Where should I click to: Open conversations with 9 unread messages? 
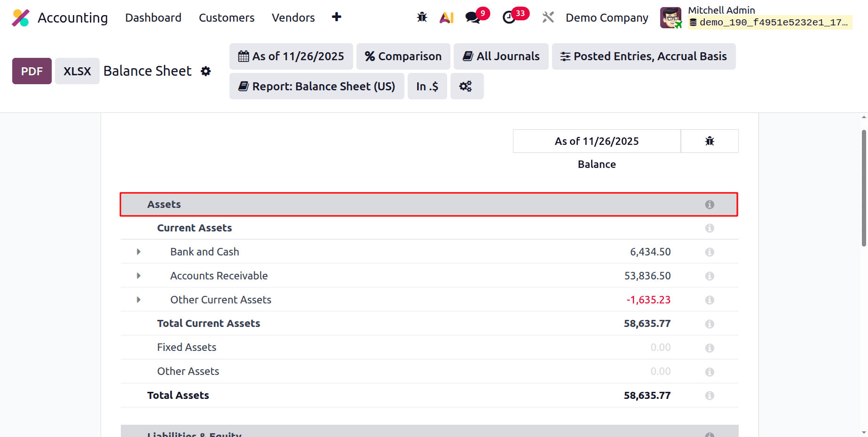pyautogui.click(x=477, y=16)
